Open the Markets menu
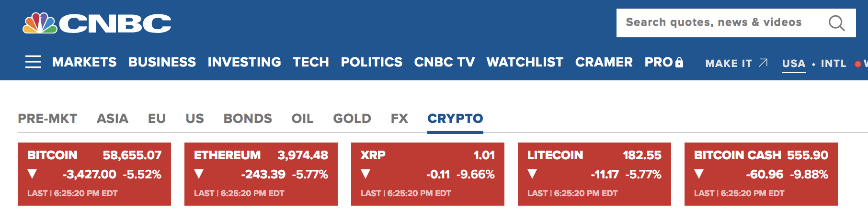The width and height of the screenshot is (868, 220). coord(84,62)
